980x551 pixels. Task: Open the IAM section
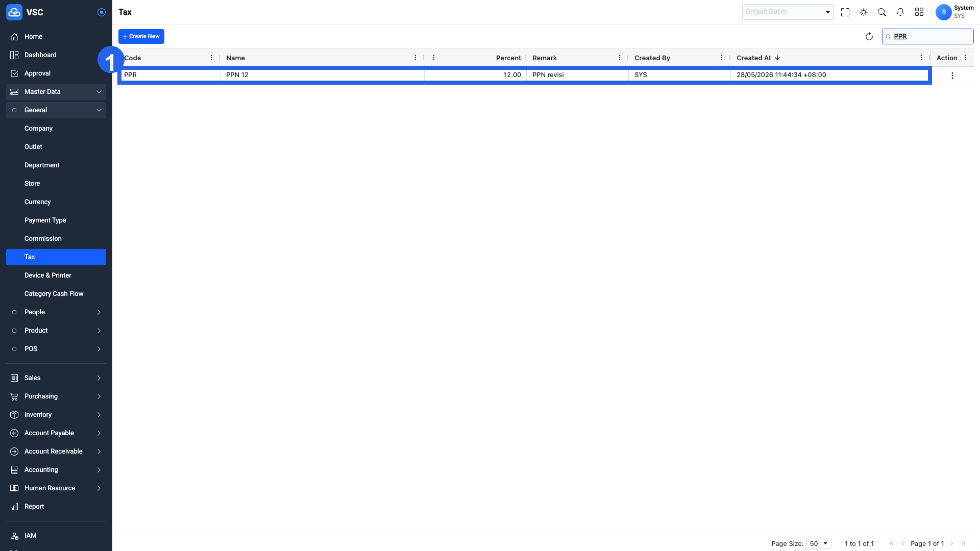[x=56, y=536]
